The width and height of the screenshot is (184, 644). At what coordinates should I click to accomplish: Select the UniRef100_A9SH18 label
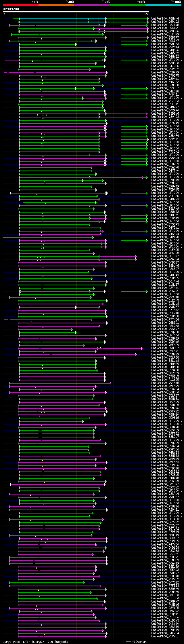165,297
